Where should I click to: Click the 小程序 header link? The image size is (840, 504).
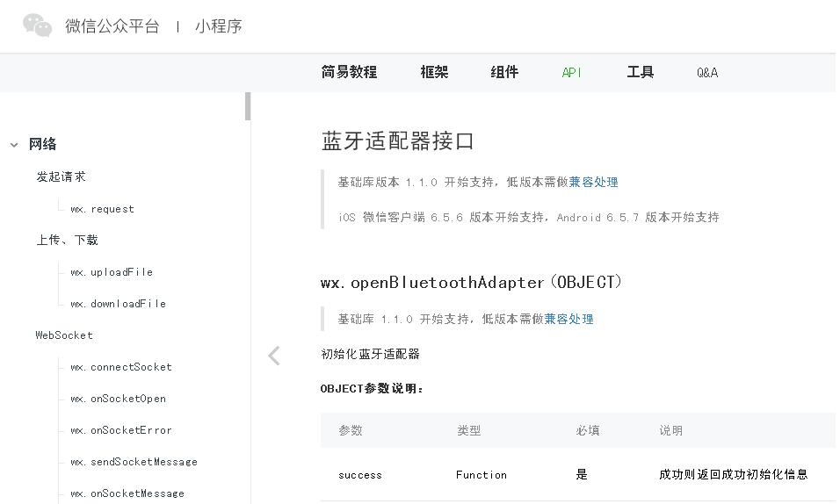tap(219, 26)
